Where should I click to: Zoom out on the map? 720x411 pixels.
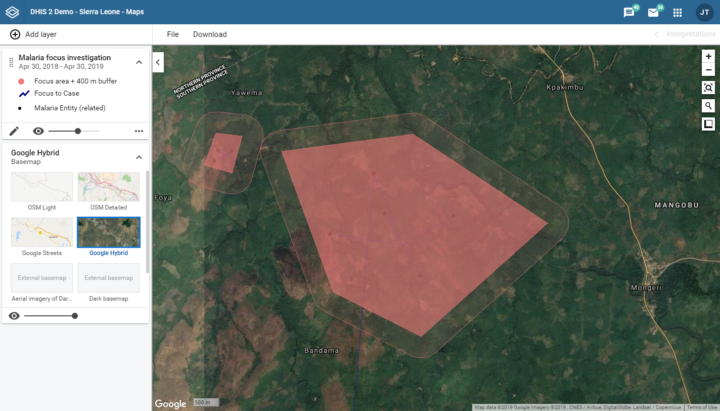click(708, 70)
